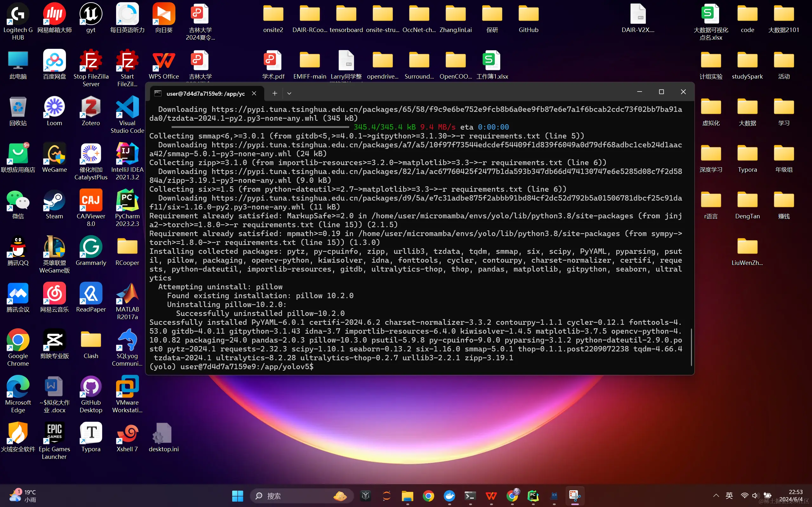Expand the hidden system tray icons chevron
This screenshot has width=812, height=507.
[x=716, y=496]
